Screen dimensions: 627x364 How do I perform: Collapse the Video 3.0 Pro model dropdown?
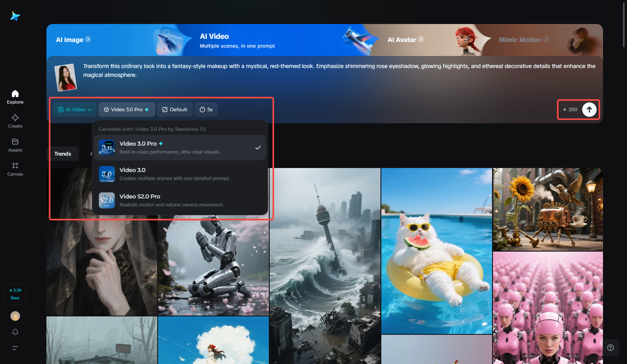[x=127, y=110]
